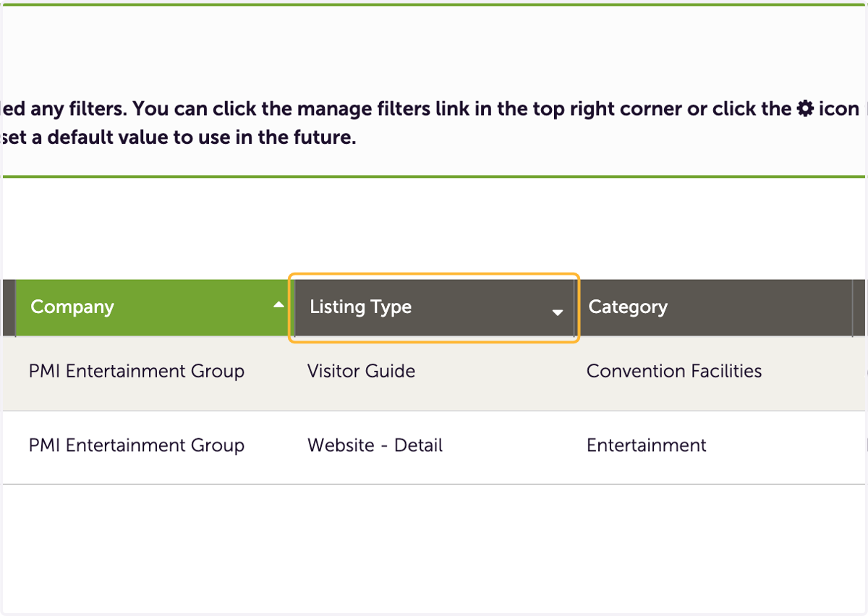Click the Category column header
The height and width of the screenshot is (616, 868).
pyautogui.click(x=715, y=307)
